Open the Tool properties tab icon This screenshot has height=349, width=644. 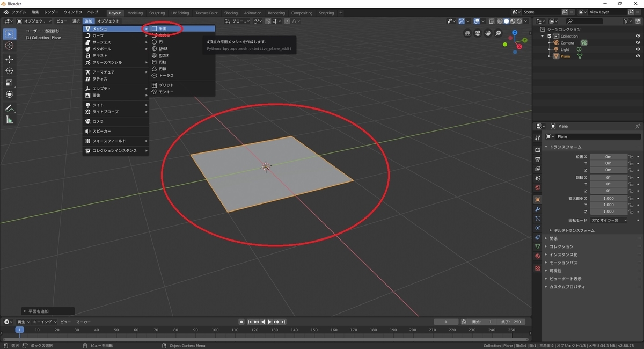(x=538, y=138)
